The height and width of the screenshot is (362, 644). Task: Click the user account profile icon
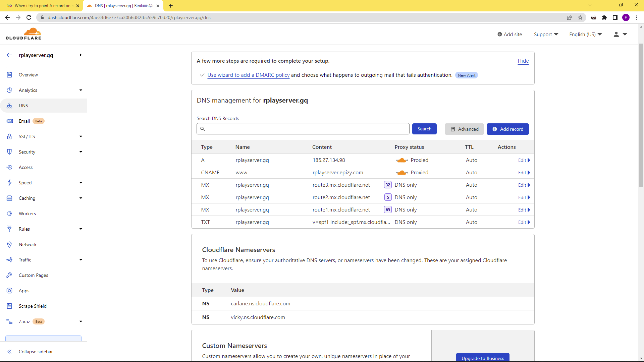(x=616, y=34)
